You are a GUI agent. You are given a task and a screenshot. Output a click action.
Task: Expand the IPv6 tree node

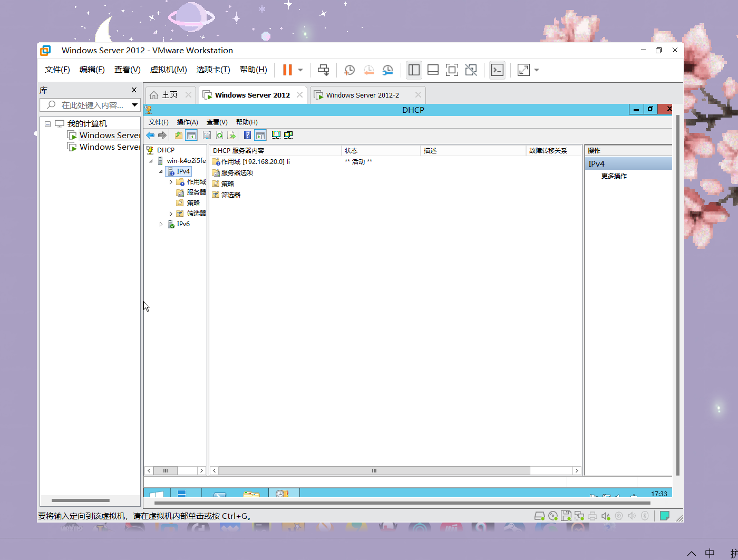(x=161, y=224)
